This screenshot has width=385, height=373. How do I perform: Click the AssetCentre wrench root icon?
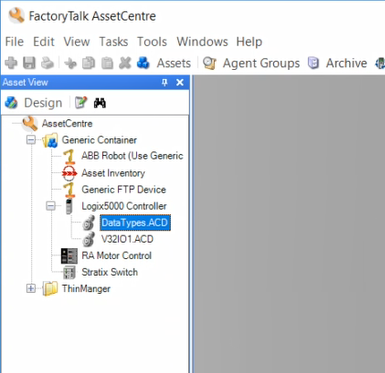click(29, 123)
